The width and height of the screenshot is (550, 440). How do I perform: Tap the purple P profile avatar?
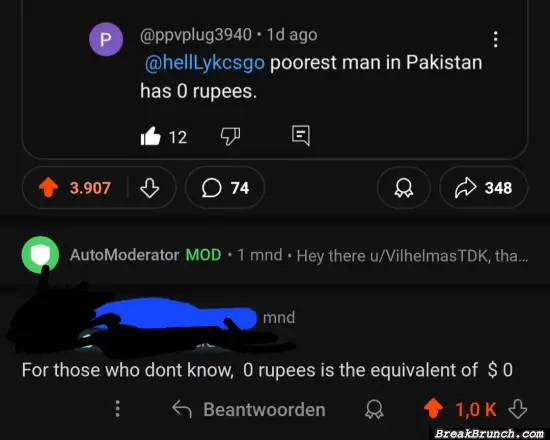tap(106, 39)
